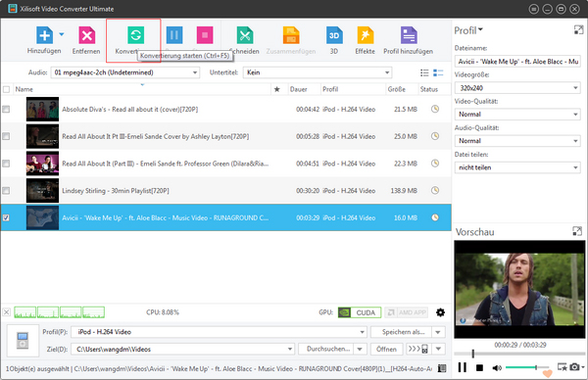Open the Audio-Qualität dropdown
This screenshot has width=588, height=380.
(x=517, y=141)
